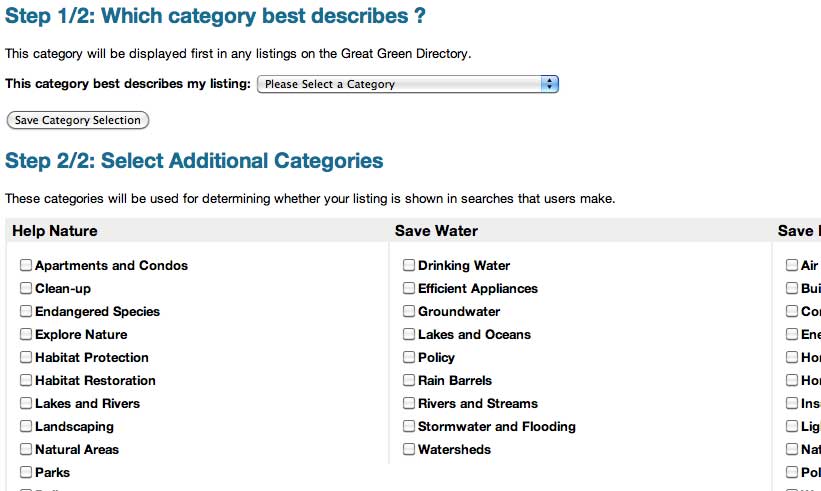Toggle the Habitat Restoration checkbox
821x491 pixels.
point(26,381)
